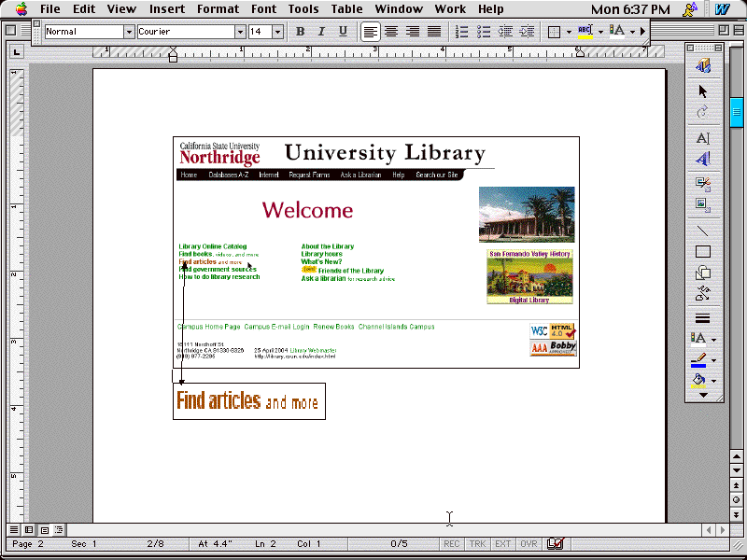Click the blue vertical scrollbar thumb
Viewport: 747px width, 560px height.
(x=737, y=112)
